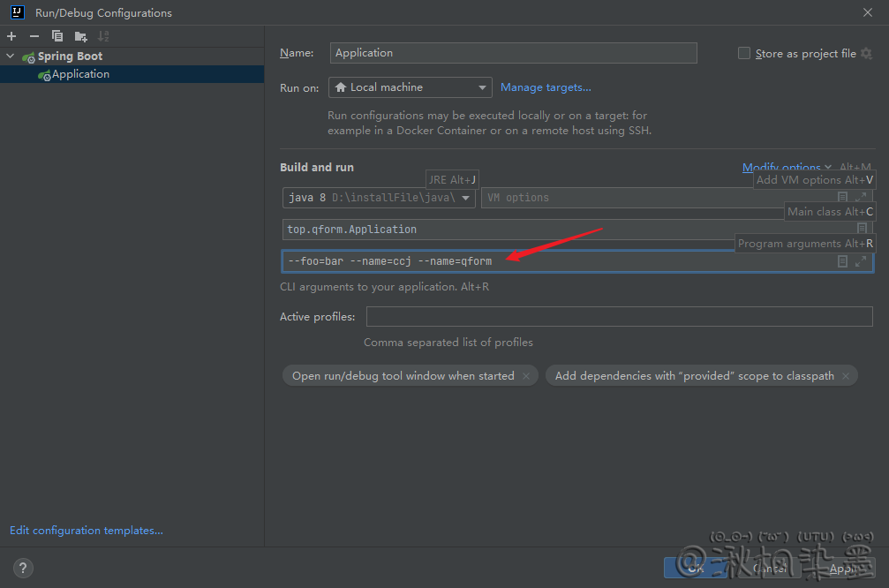Remove selected configuration with minus icon
The height and width of the screenshot is (588, 889).
pyautogui.click(x=34, y=36)
